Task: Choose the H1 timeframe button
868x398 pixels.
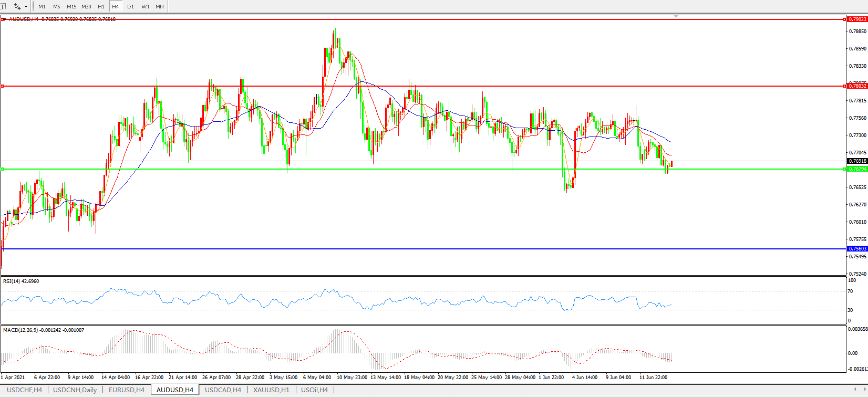Action: pos(101,7)
